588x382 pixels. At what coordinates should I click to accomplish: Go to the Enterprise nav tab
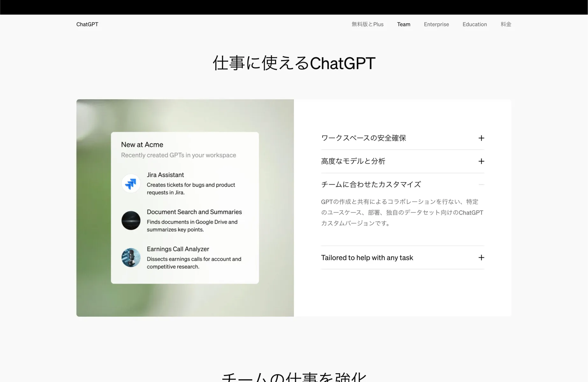[x=436, y=24]
